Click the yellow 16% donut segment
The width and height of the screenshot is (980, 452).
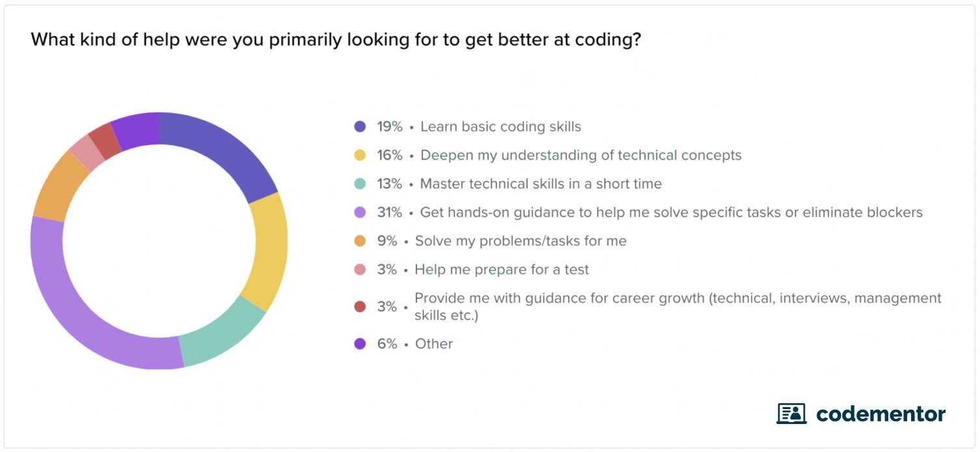[268, 250]
